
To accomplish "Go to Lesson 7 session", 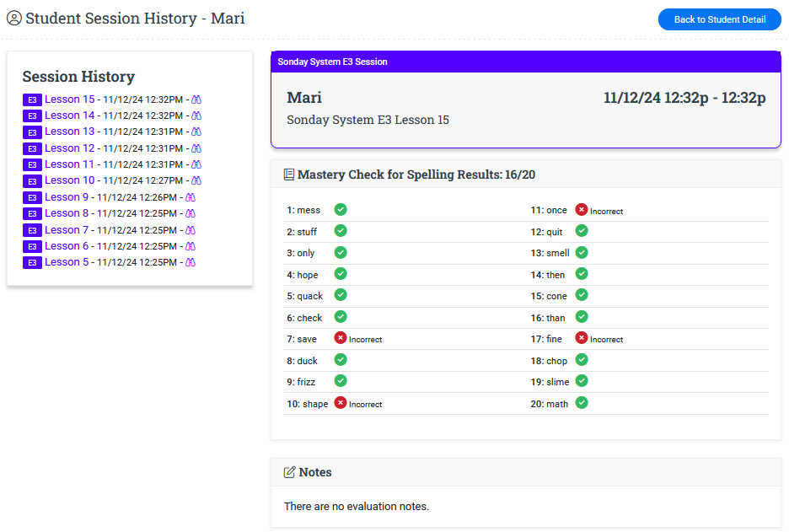I will coord(67,230).
